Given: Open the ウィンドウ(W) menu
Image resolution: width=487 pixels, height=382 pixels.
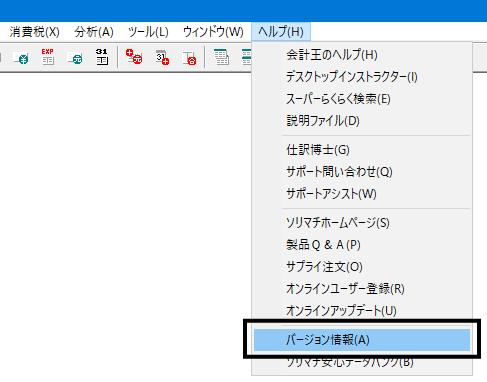Looking at the screenshot, I should [x=213, y=32].
